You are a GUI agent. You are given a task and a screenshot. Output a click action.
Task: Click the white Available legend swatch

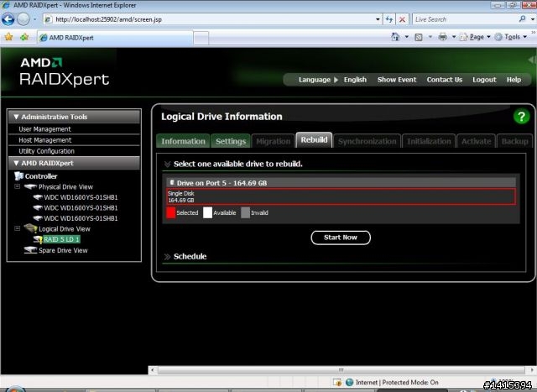coord(207,212)
